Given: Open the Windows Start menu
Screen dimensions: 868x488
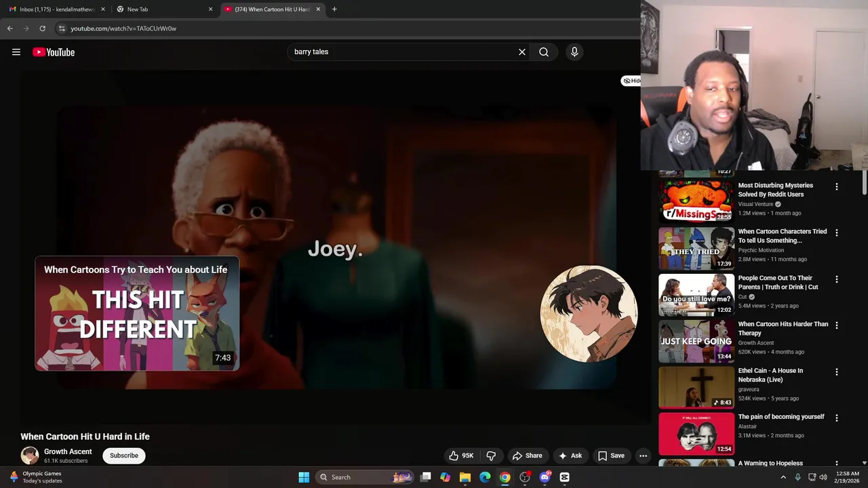Looking at the screenshot, I should click(x=304, y=477).
